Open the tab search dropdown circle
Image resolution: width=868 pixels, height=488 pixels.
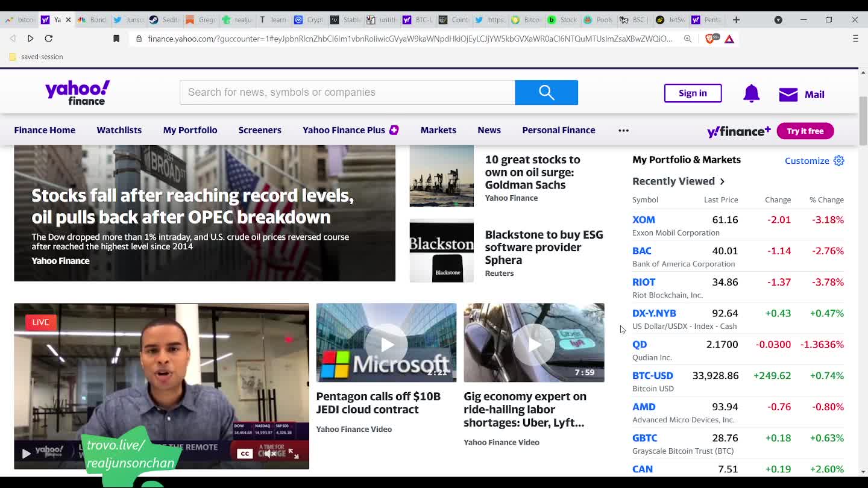(x=778, y=20)
